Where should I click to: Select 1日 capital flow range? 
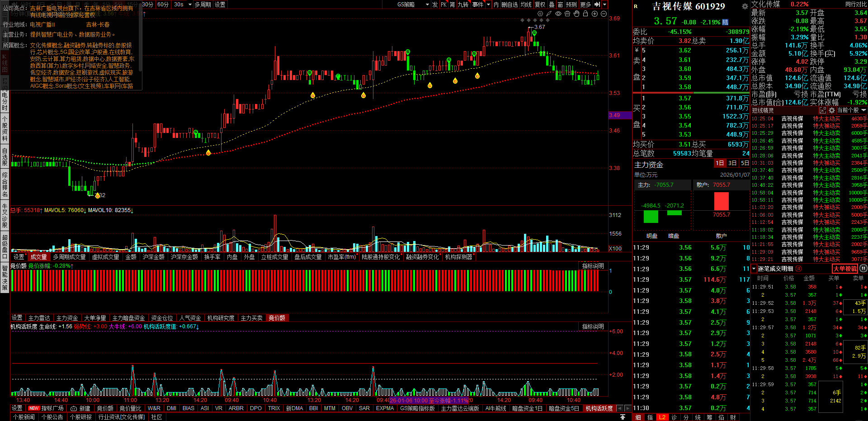coord(720,163)
